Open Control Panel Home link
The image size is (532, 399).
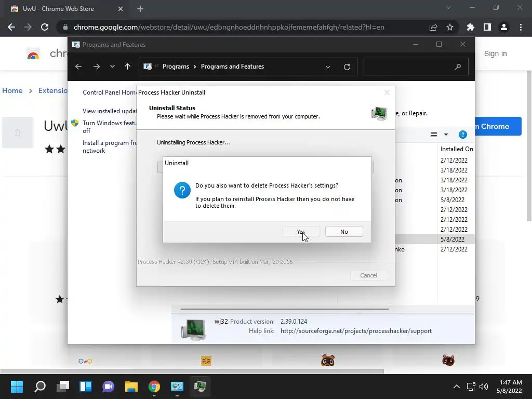[109, 92]
